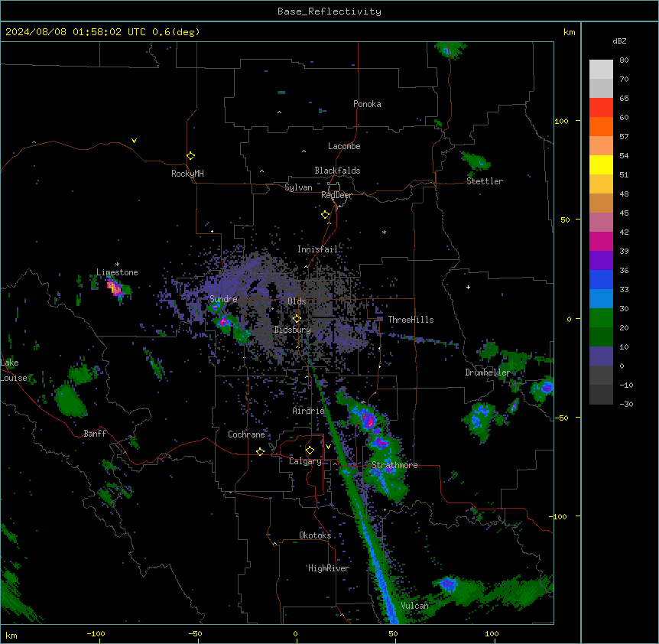Click the RockyMH town label

pyautogui.click(x=187, y=174)
